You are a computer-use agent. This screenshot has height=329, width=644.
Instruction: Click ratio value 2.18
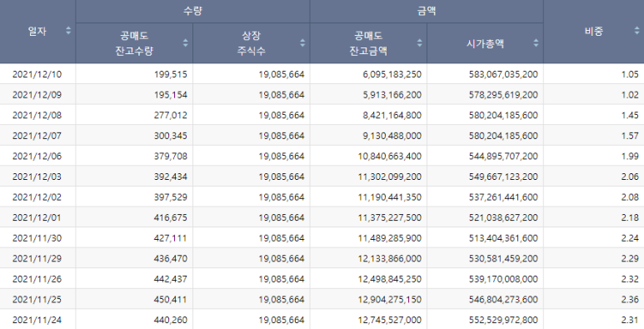tap(630, 217)
